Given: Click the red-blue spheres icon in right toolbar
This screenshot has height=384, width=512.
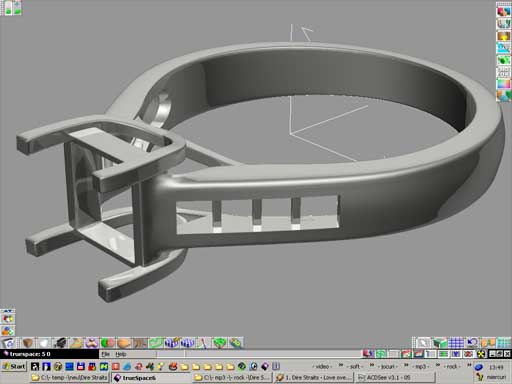Looking at the screenshot, I should coord(503,11).
